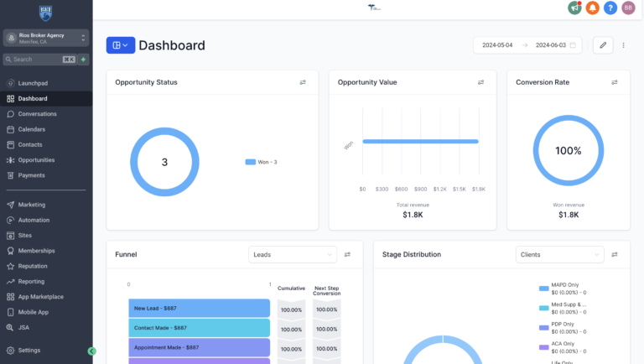644x364 pixels.
Task: Toggle MAPD Only legend entry
Action: [563, 289]
